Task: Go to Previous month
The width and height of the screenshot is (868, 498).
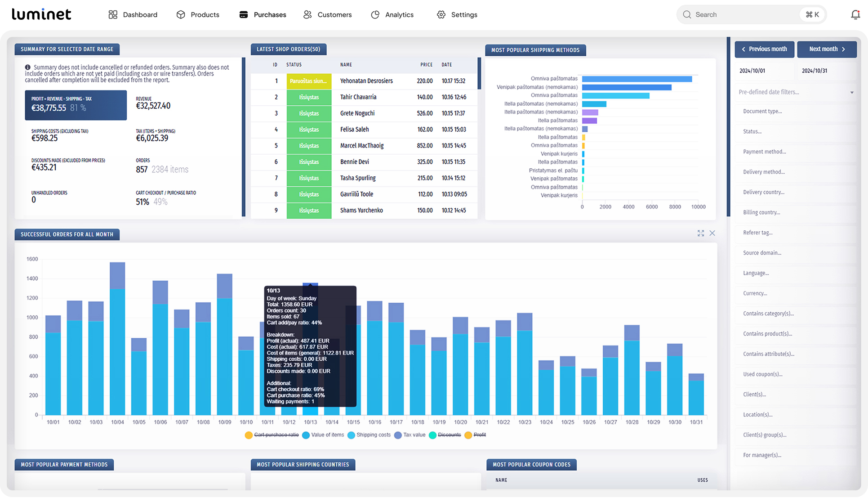Action: click(764, 49)
